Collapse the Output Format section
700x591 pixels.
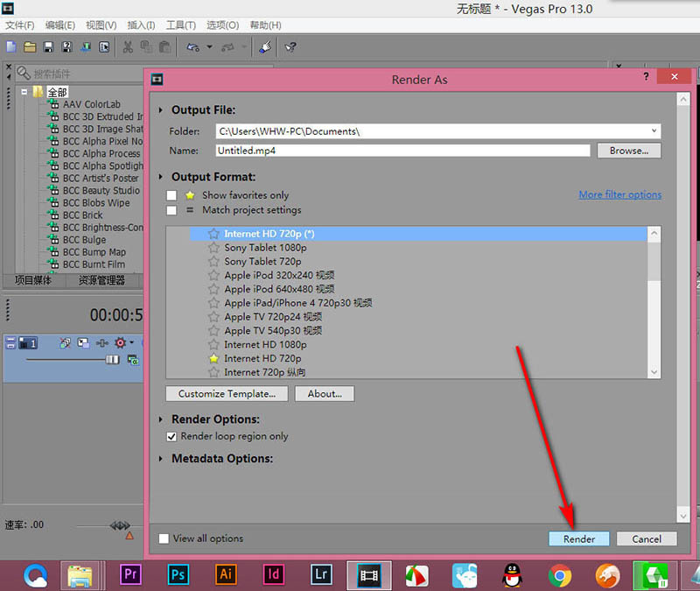(x=161, y=177)
